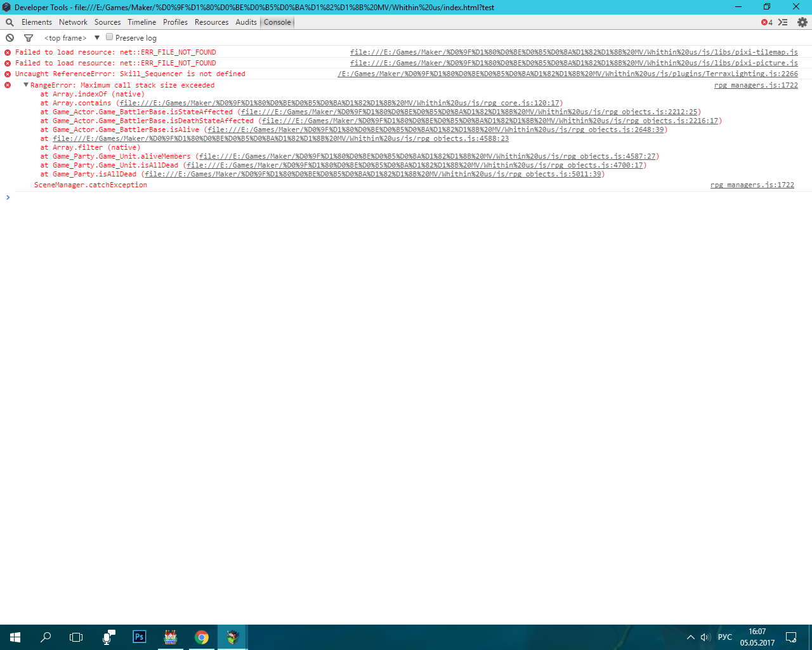The image size is (812, 650).
Task: Switch to the Elements tab
Action: [37, 22]
